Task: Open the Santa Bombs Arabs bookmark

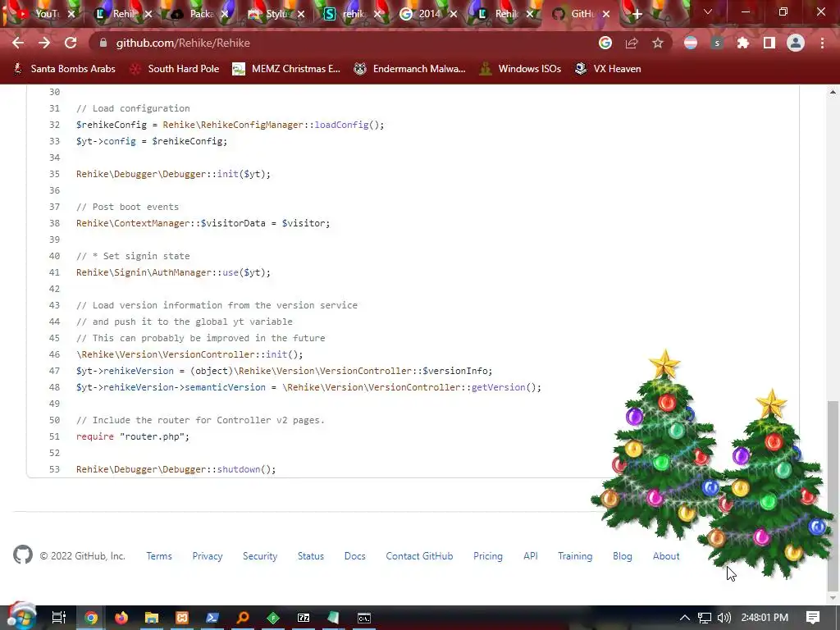Action: (x=64, y=69)
